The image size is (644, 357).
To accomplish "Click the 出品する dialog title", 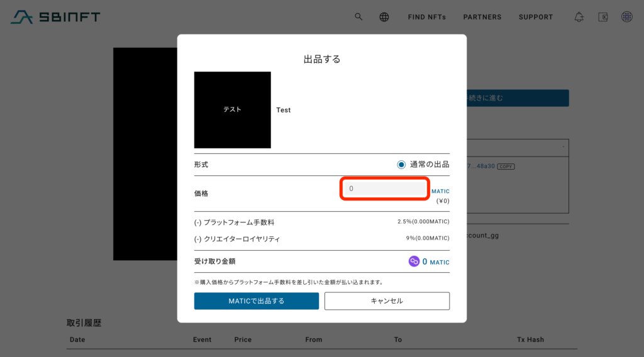I will [x=322, y=59].
